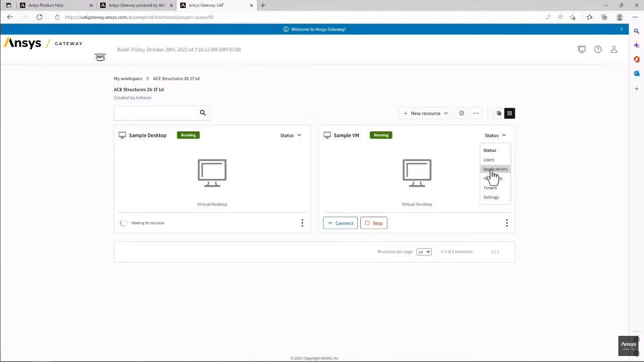The width and height of the screenshot is (644, 362).
Task: Open the resources per page selector
Action: pyautogui.click(x=424, y=251)
